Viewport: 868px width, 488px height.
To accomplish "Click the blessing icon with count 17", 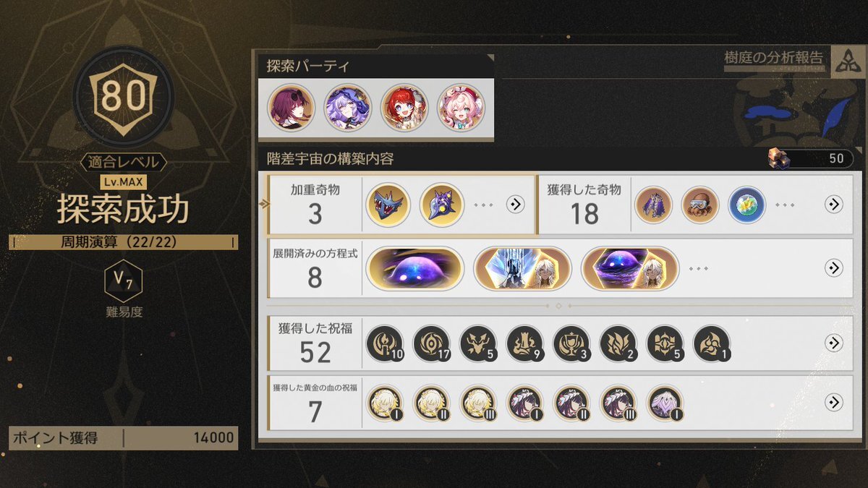I will tap(431, 344).
